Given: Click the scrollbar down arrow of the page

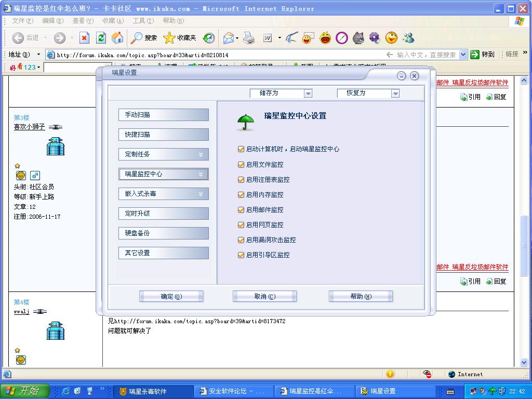Looking at the screenshot, I should point(524,363).
